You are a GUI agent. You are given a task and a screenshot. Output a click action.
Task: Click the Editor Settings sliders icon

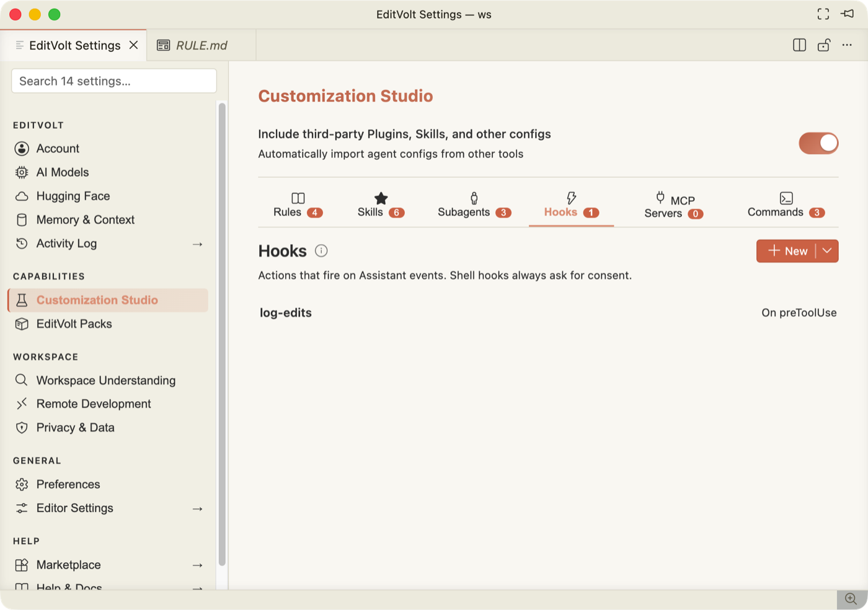pyautogui.click(x=22, y=508)
